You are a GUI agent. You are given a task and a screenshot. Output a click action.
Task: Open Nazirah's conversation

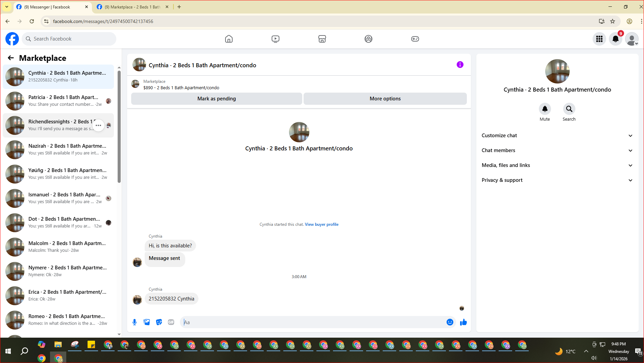click(58, 150)
